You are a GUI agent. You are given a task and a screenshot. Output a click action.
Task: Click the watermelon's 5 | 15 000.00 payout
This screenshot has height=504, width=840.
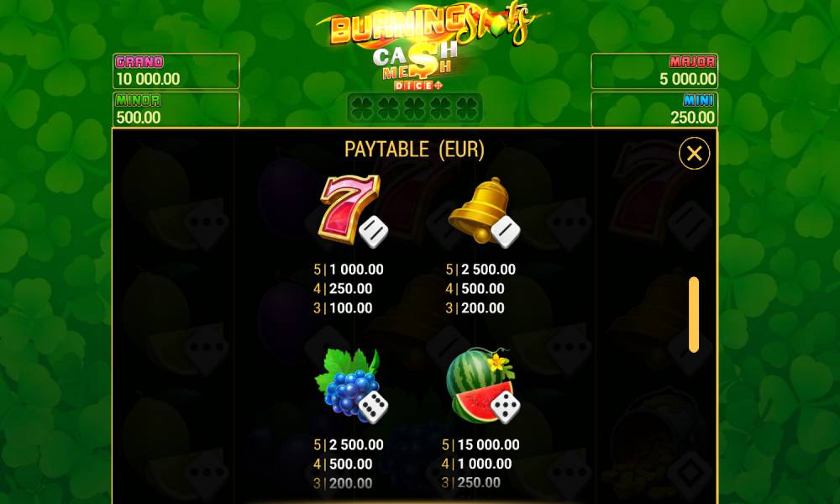point(480,444)
